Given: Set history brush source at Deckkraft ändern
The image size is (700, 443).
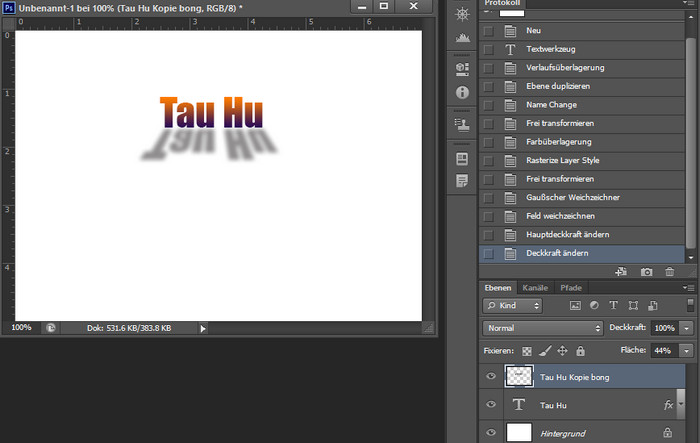Looking at the screenshot, I should [488, 254].
